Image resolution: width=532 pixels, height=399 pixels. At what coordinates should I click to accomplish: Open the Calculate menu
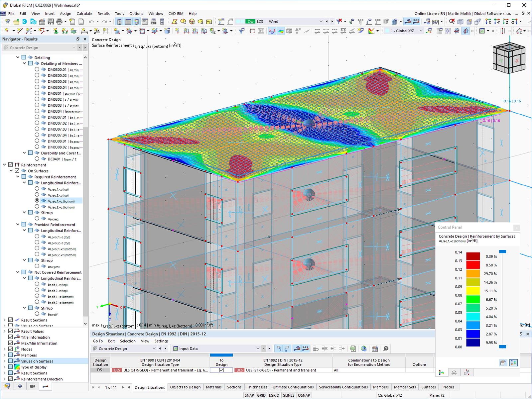pyautogui.click(x=84, y=14)
